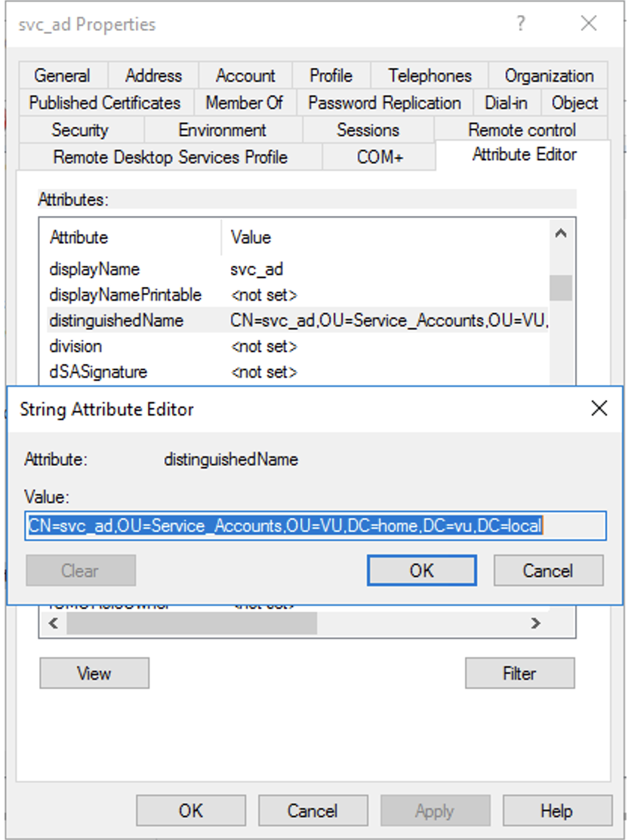Go to the Password Replication tab

pos(384,103)
